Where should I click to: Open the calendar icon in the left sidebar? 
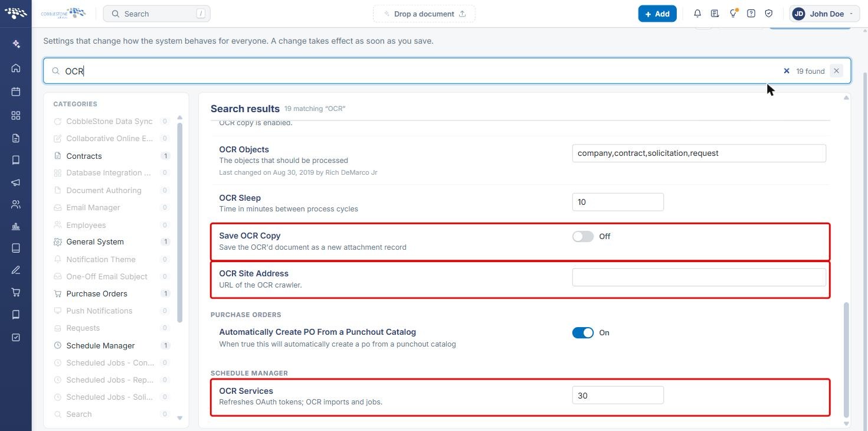click(16, 92)
